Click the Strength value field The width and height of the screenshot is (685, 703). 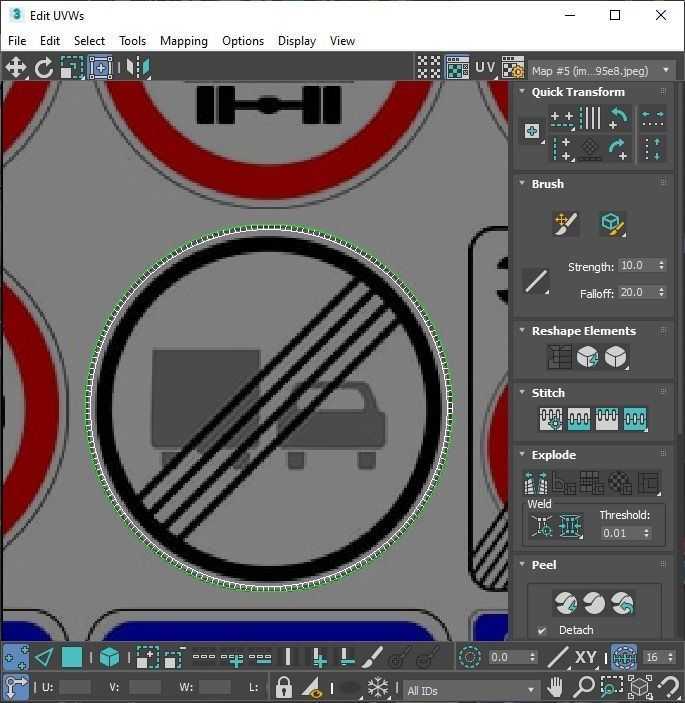[637, 265]
